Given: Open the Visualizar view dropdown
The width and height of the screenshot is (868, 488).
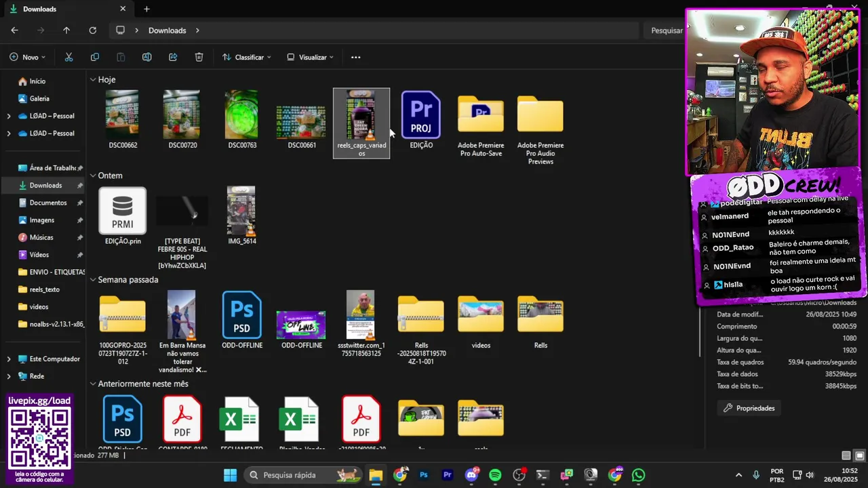Looking at the screenshot, I should (x=311, y=57).
